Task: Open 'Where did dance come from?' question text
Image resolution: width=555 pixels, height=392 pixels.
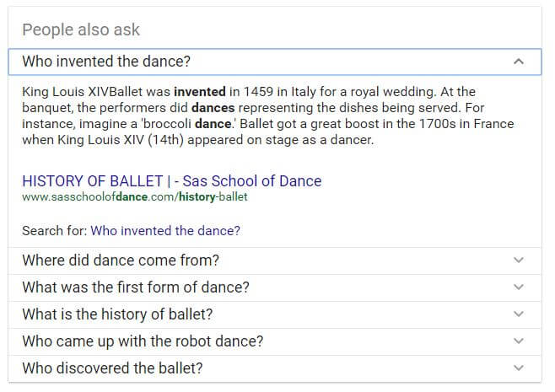Action: [121, 260]
